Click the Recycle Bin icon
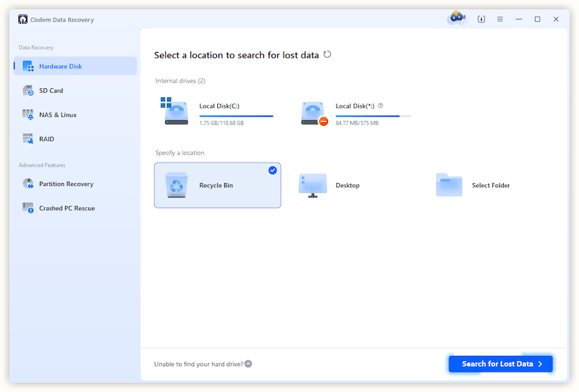The width and height of the screenshot is (579, 392). click(176, 185)
